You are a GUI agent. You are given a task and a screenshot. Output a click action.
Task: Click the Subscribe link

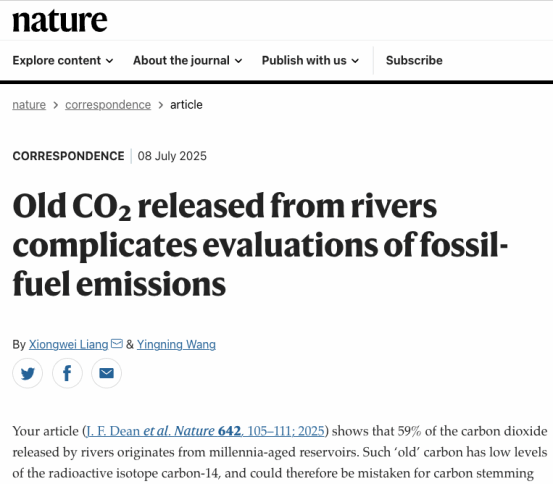tap(414, 60)
